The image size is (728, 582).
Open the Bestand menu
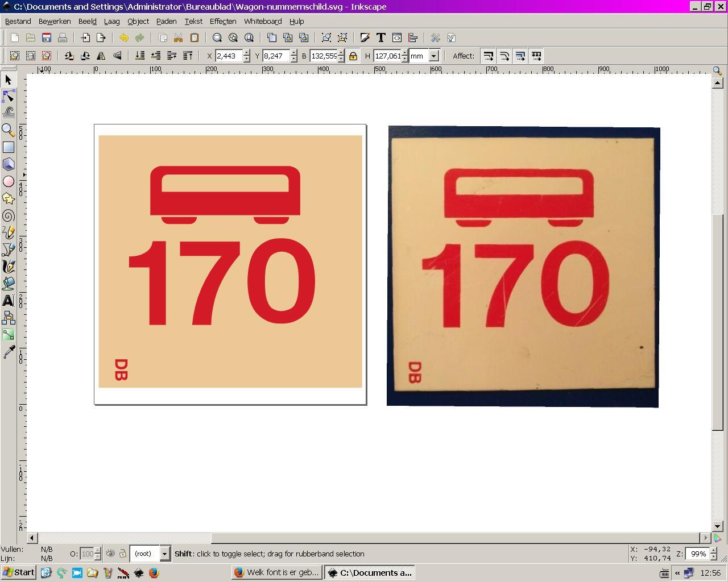pyautogui.click(x=18, y=21)
